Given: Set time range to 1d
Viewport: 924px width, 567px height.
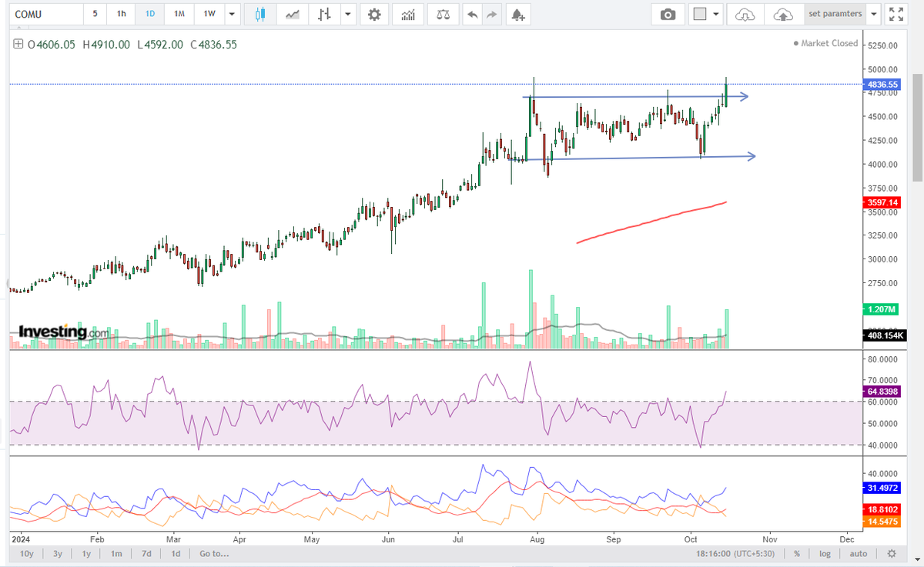Looking at the screenshot, I should click(x=176, y=554).
